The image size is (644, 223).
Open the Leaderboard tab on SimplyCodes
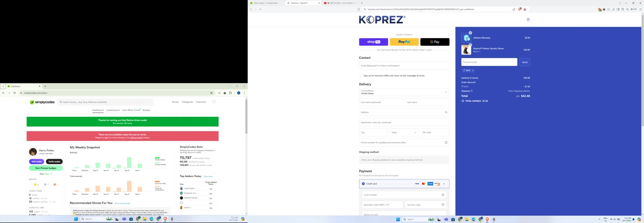tap(113, 110)
